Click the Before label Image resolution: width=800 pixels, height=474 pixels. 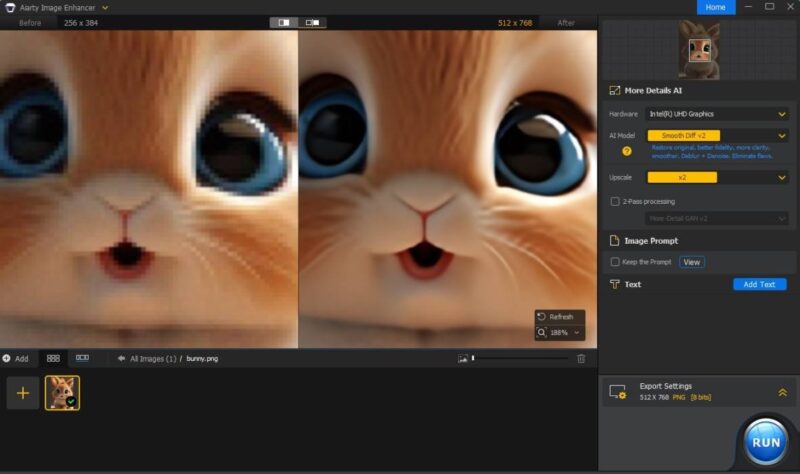click(30, 23)
